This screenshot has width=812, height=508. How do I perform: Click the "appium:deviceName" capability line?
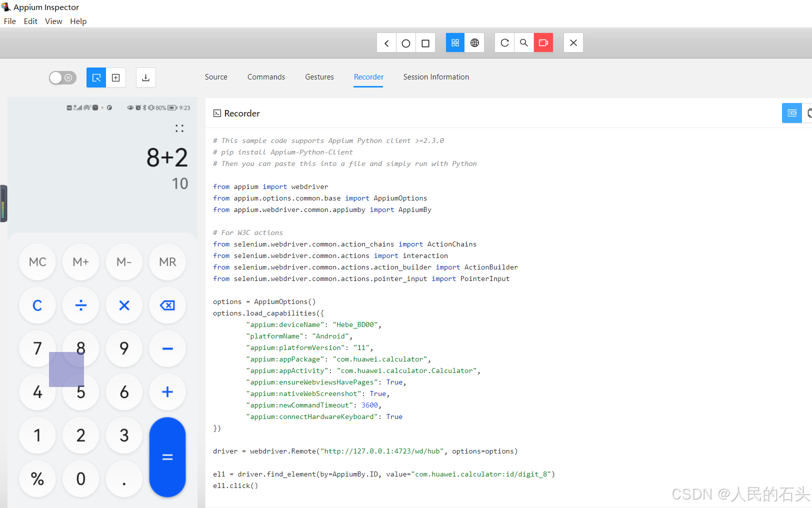[x=314, y=324]
